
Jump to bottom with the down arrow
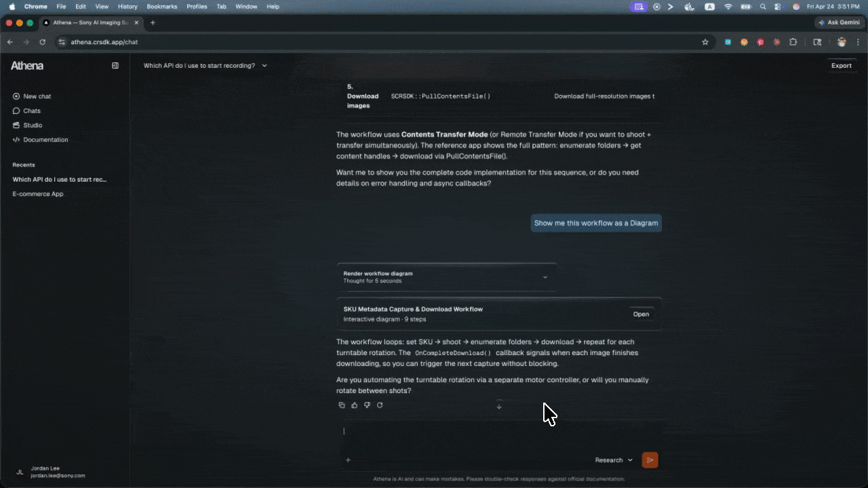499,405
